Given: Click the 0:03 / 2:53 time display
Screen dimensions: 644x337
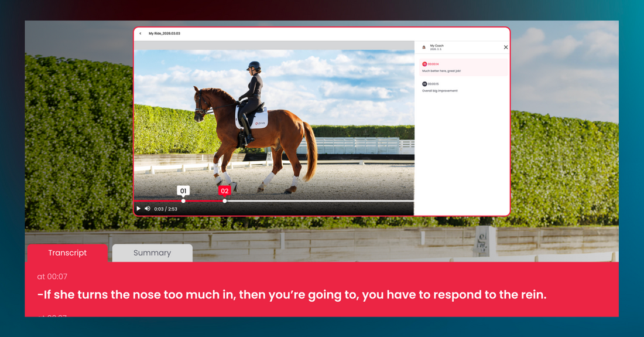Looking at the screenshot, I should pos(166,209).
